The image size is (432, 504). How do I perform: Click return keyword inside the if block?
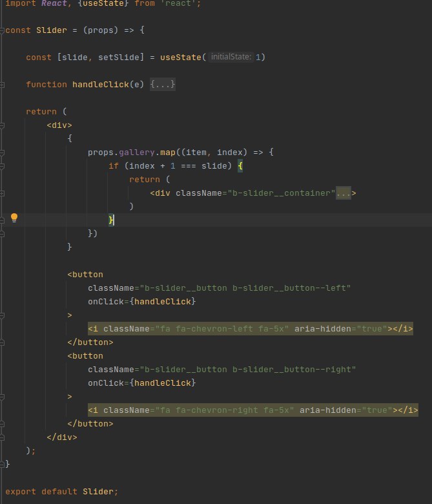click(x=144, y=180)
